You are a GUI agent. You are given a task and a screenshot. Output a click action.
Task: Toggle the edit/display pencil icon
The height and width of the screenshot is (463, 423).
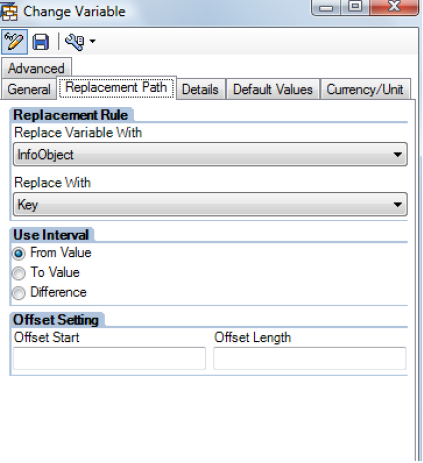pyautogui.click(x=14, y=42)
